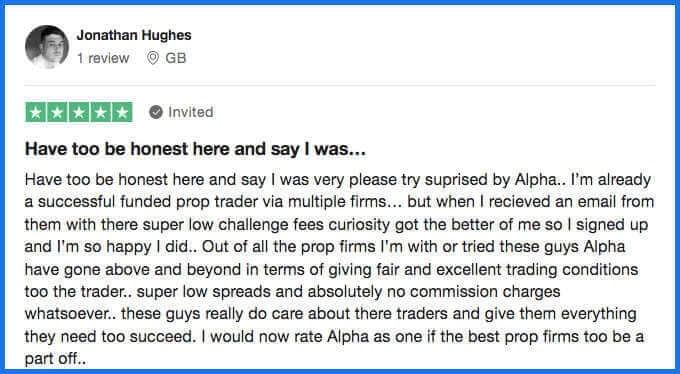The image size is (680, 374).
Task: Click the second green rating star
Action: point(57,112)
